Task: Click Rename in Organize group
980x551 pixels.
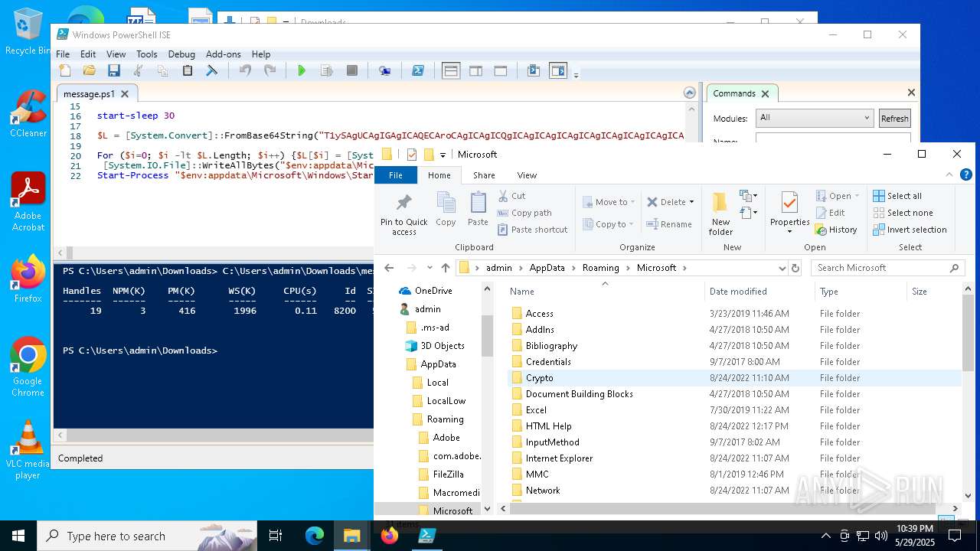Action: 668,224
